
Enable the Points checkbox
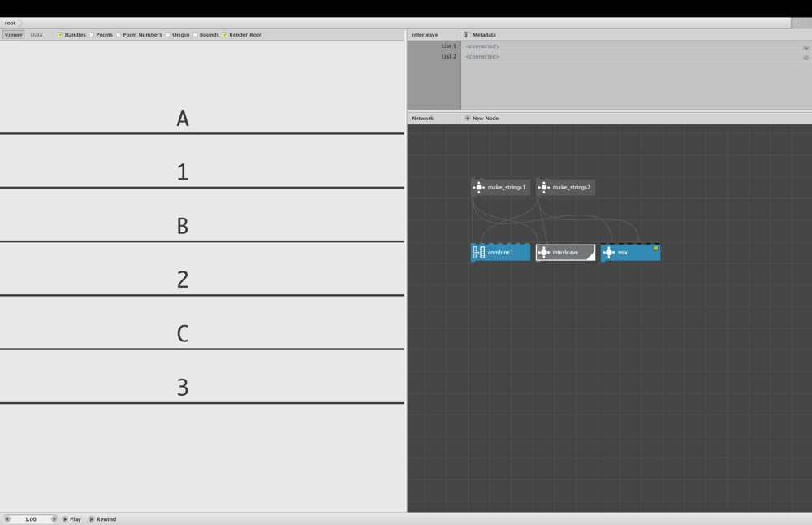pyautogui.click(x=92, y=35)
